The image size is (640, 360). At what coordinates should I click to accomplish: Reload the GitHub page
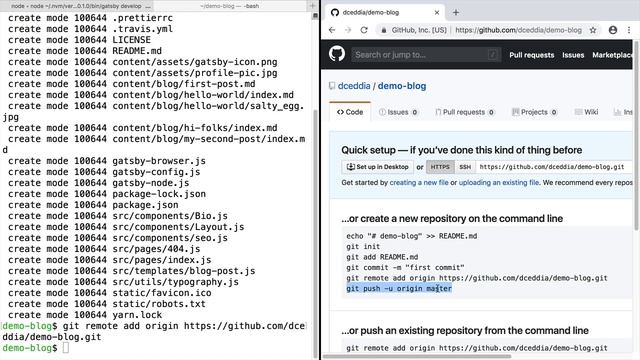click(364, 30)
